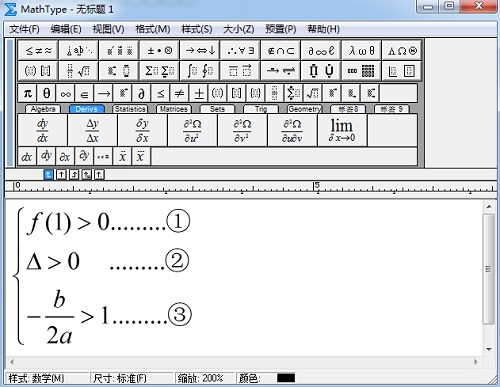Open the 文件(F) menu
The width and height of the screenshot is (500, 387).
point(24,29)
